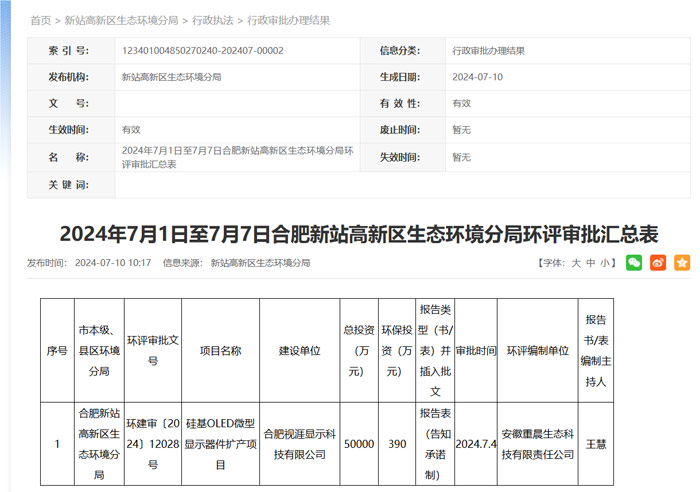The width and height of the screenshot is (700, 492).
Task: Click the approval date 2024.7.4
Action: click(476, 444)
